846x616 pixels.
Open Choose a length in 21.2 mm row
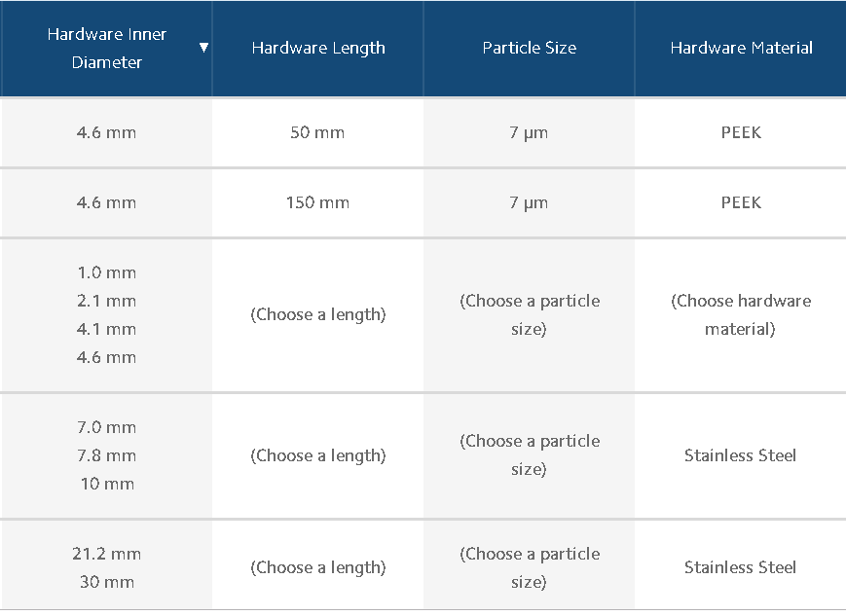coord(318,568)
